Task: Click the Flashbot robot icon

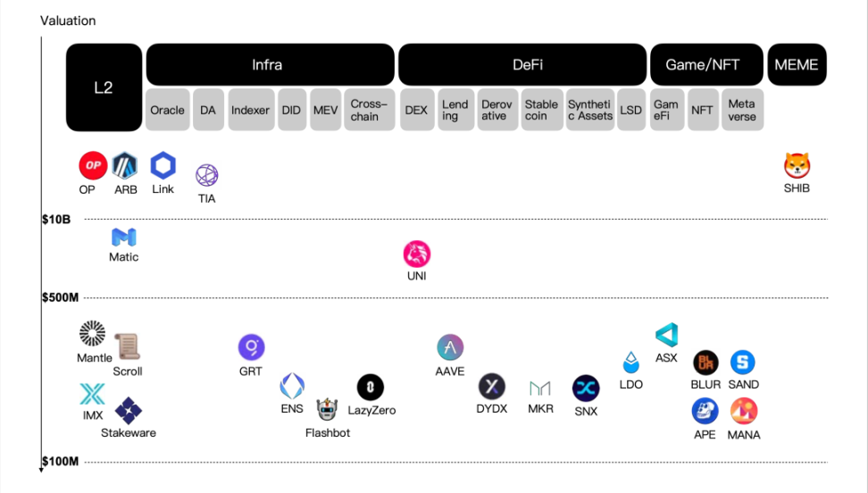Action: coord(327,410)
